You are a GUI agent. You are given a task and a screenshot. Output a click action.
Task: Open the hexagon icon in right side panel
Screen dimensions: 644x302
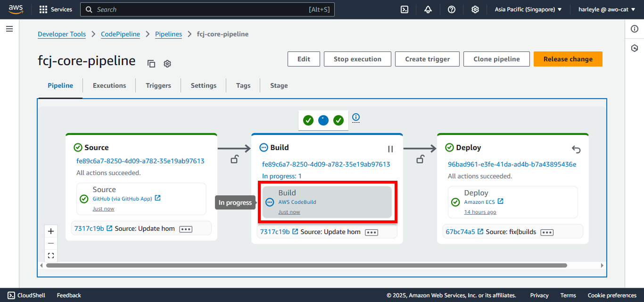[x=635, y=48]
